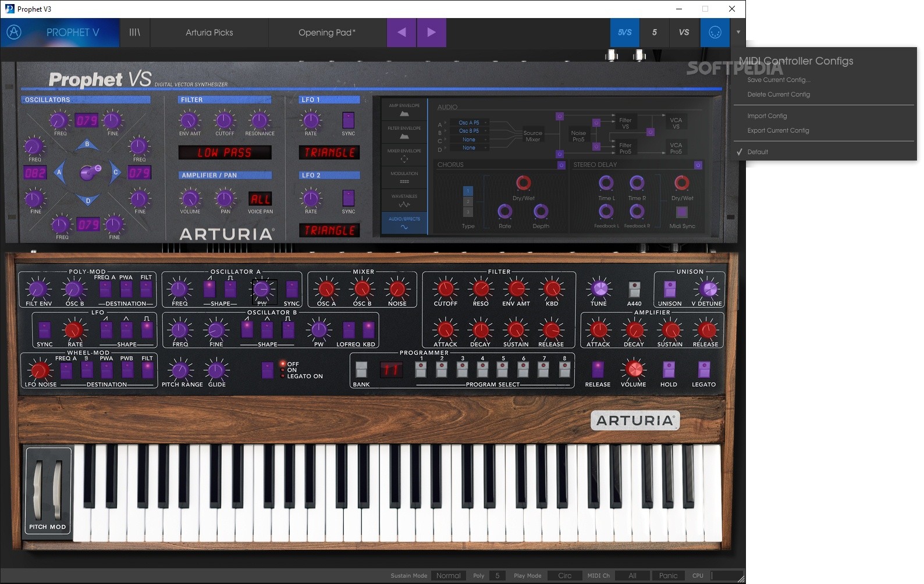Image resolution: width=924 pixels, height=584 pixels.
Task: Toggle Oscillator A square shape button
Action: point(230,289)
